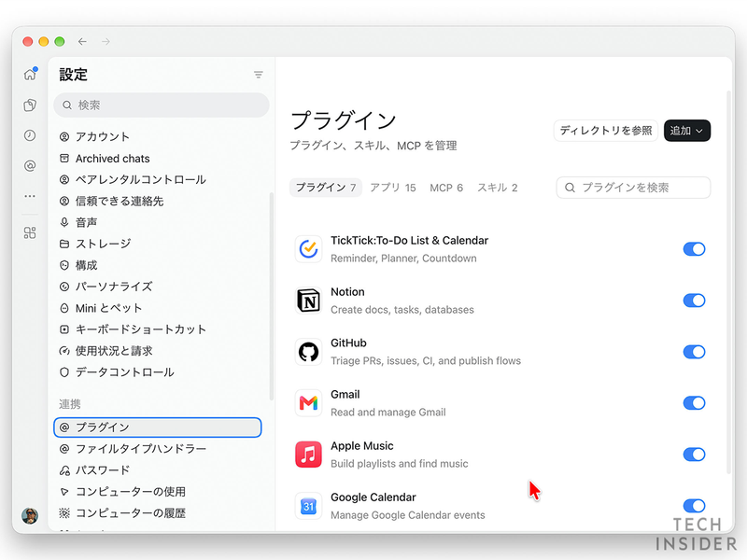Click the grid widgets icon in rail
The image size is (747, 560).
click(30, 232)
